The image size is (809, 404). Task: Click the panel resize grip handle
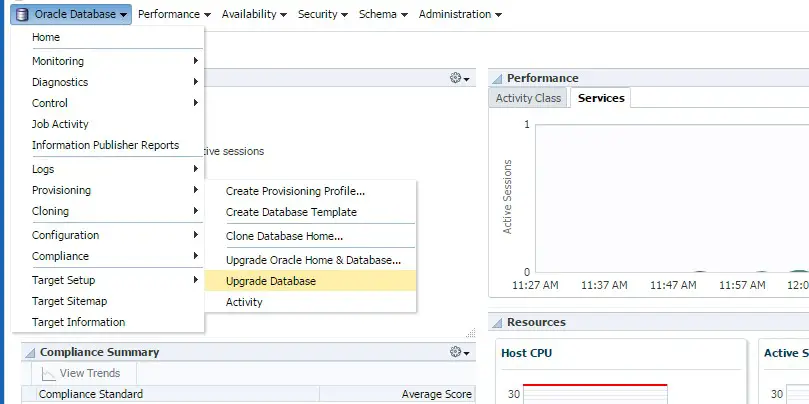pyautogui.click(x=470, y=333)
